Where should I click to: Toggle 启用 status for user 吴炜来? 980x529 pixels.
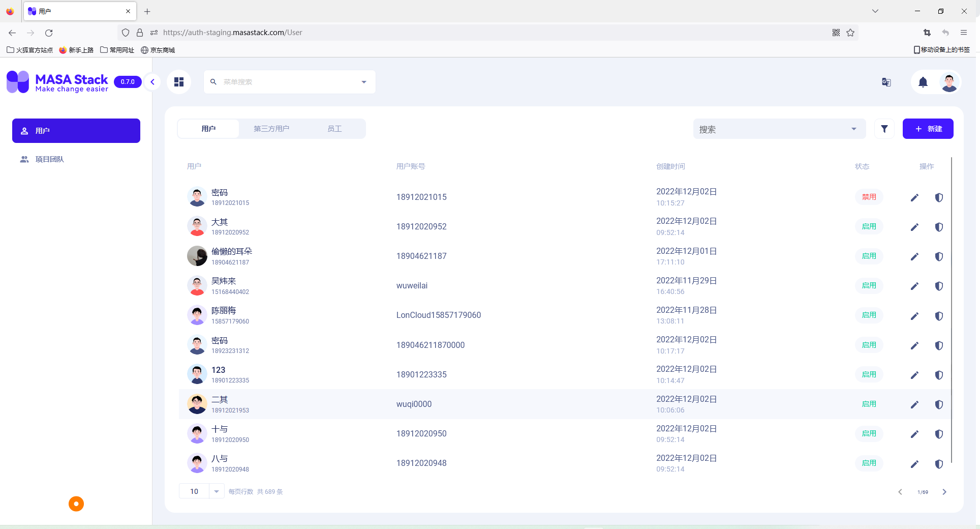click(x=869, y=285)
